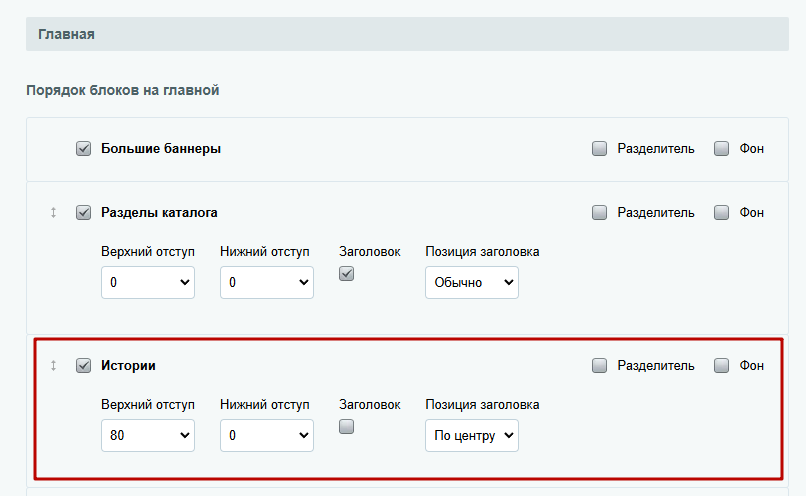Check Фон in Разделы каталога row
This screenshot has height=496, width=806.
(721, 212)
